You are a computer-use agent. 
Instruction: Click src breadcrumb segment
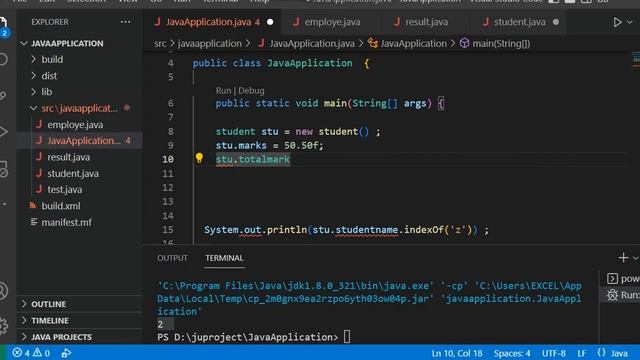point(160,43)
